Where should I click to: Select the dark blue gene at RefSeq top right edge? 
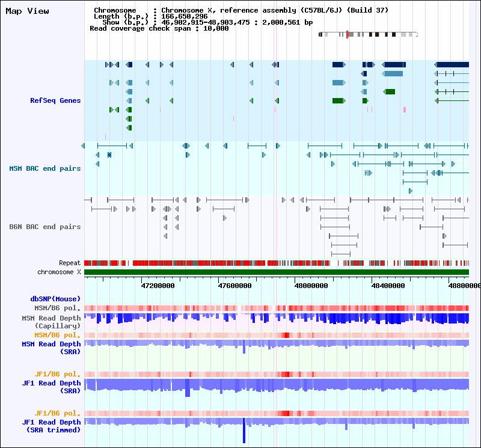click(452, 64)
